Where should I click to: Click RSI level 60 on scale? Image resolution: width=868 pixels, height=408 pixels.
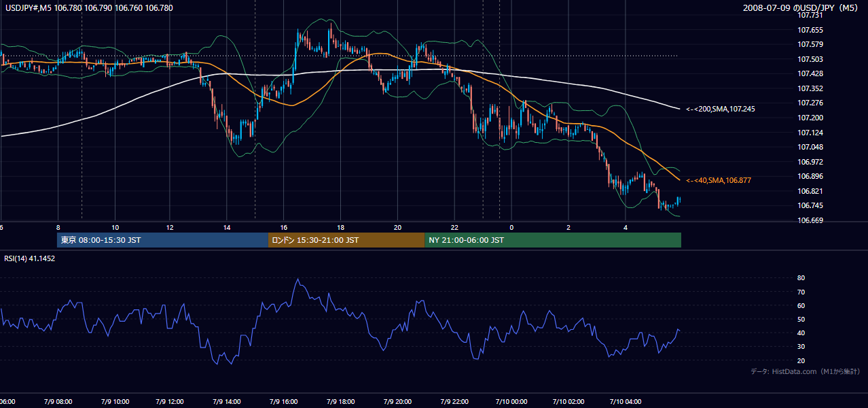801,305
